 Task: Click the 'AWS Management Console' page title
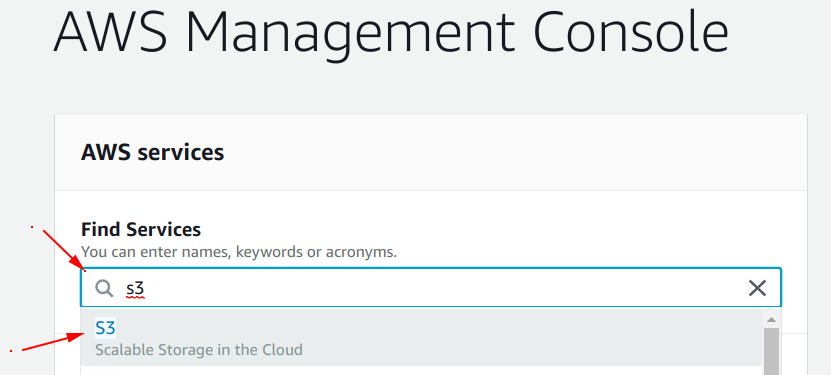392,33
